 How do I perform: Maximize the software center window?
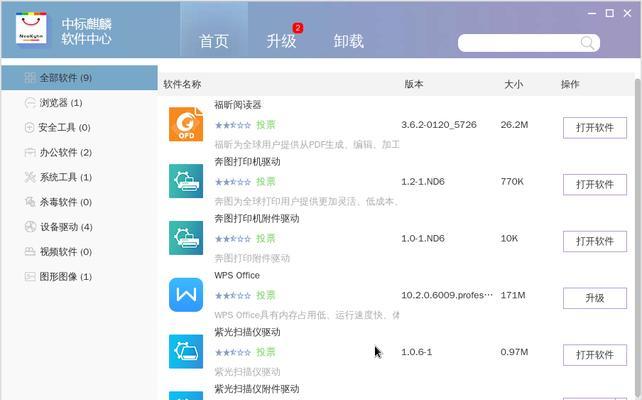pyautogui.click(x=610, y=13)
